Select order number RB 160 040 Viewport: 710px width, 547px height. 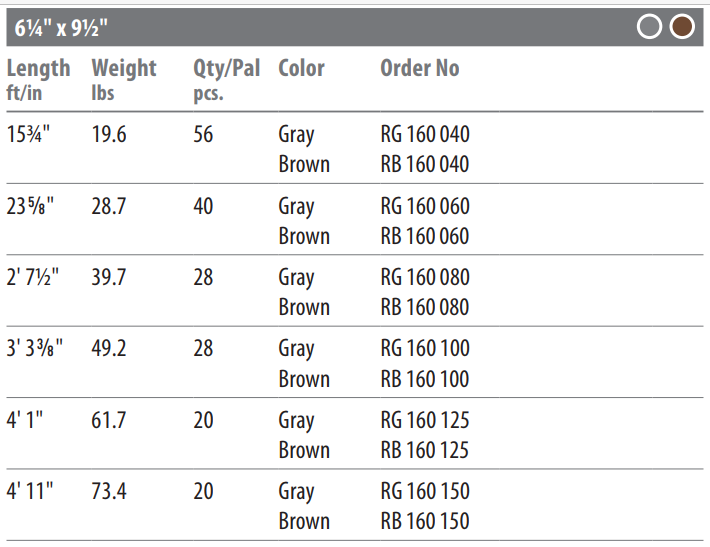click(425, 164)
